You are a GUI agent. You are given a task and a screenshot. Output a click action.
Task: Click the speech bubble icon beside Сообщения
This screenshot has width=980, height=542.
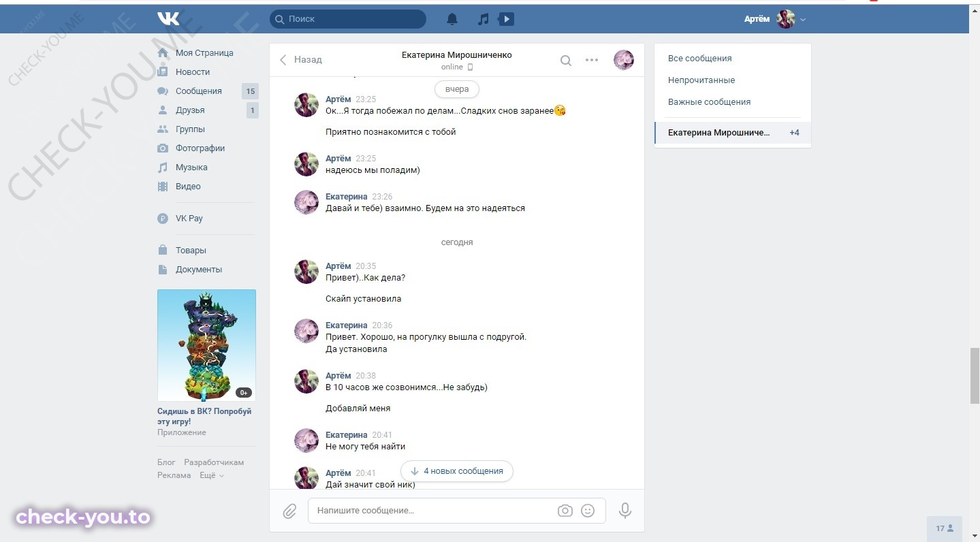[x=163, y=91]
